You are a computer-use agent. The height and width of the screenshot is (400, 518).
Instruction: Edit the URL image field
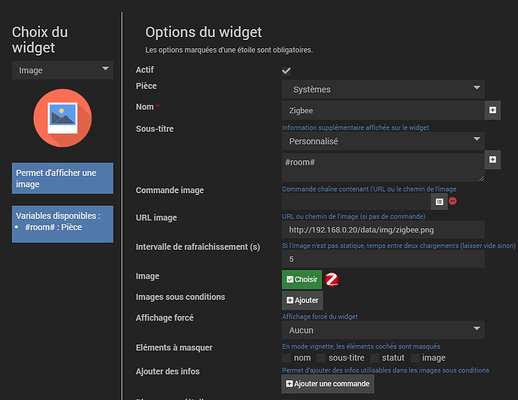tap(383, 230)
